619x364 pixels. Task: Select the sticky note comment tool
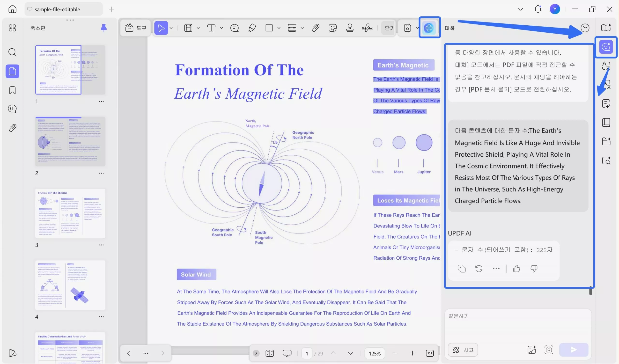[x=234, y=28]
